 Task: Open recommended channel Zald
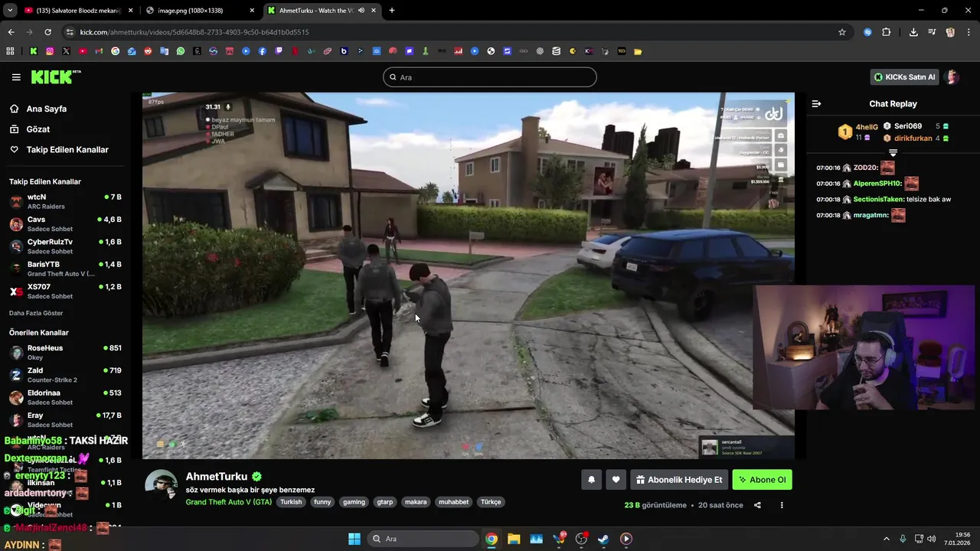point(65,374)
